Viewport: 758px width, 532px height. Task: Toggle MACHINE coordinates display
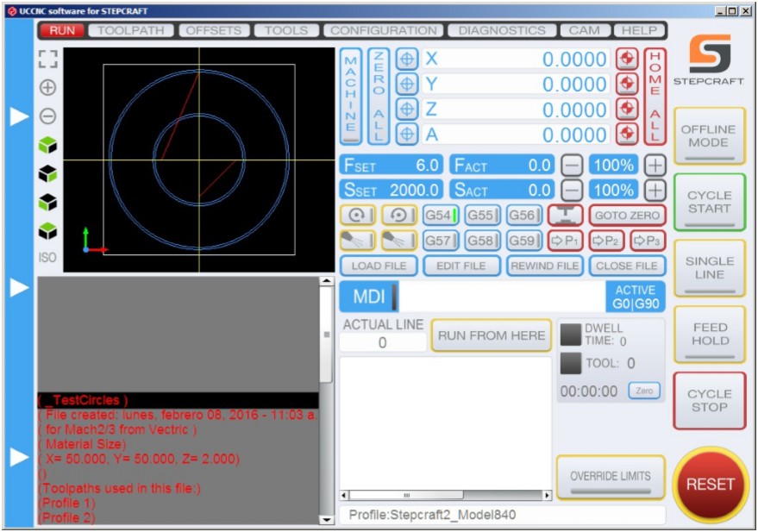[351, 97]
